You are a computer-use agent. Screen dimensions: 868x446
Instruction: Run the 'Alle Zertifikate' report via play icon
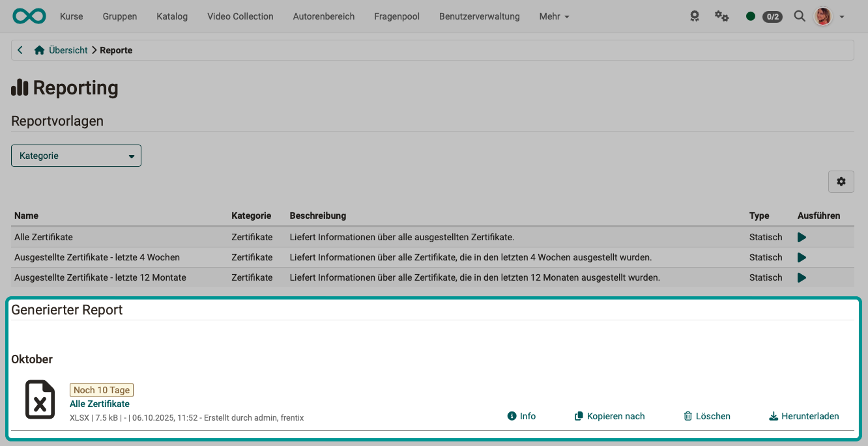[x=802, y=237]
